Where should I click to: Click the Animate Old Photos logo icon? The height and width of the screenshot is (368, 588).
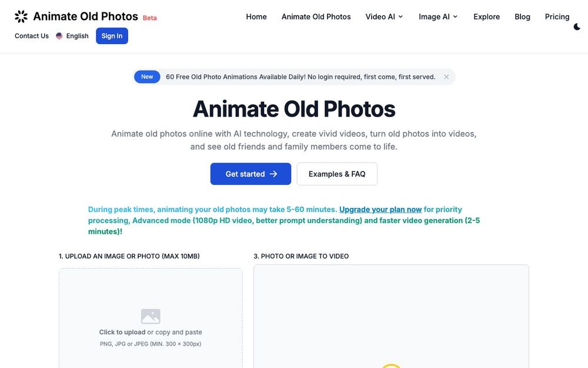(20, 16)
